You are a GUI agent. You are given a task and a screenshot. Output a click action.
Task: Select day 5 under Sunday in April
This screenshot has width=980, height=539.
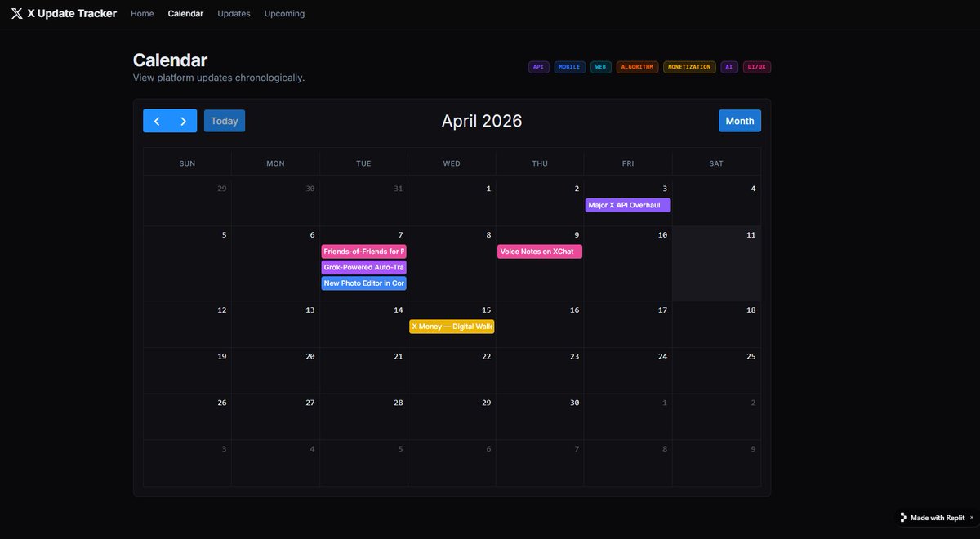tap(224, 235)
